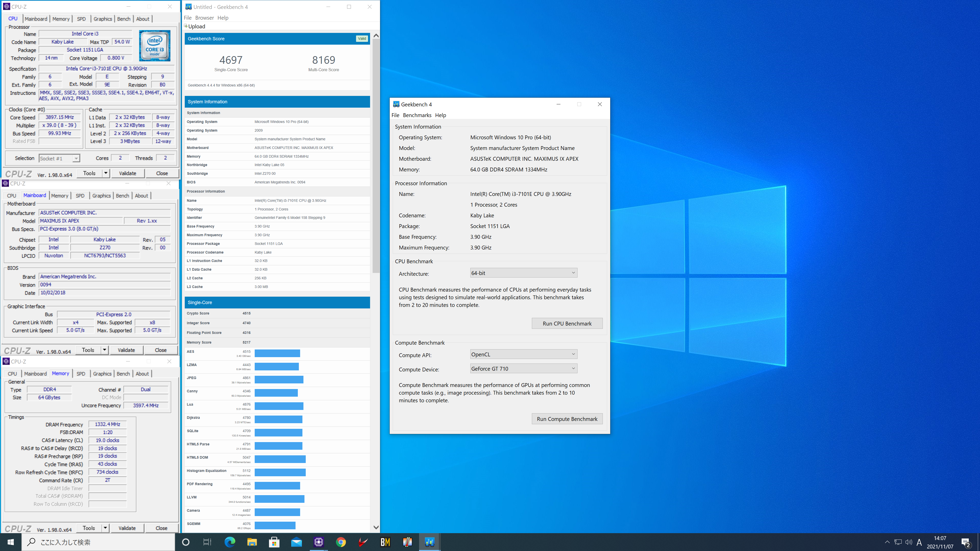This screenshot has height=551, width=980.
Task: Expand Tools dropdown arrow in Mainboard CPU-Z window
Action: tap(104, 350)
